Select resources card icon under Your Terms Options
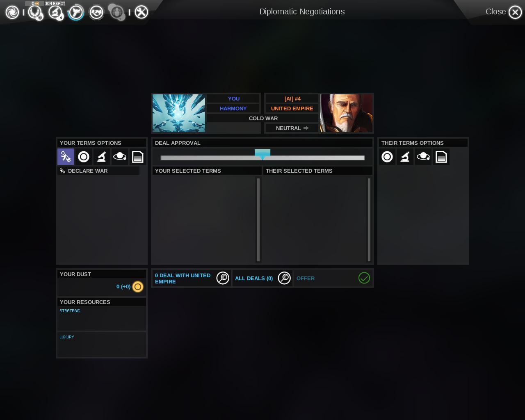The height and width of the screenshot is (420, 525). [138, 157]
